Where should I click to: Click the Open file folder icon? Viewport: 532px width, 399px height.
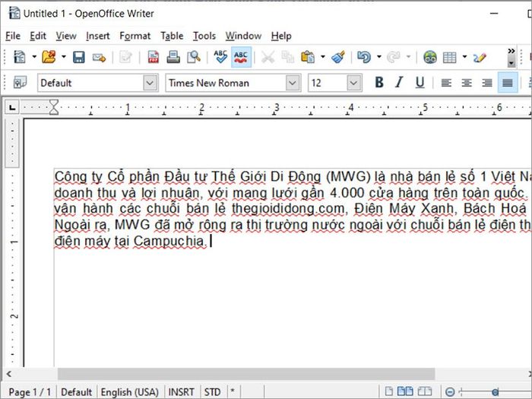coord(49,57)
